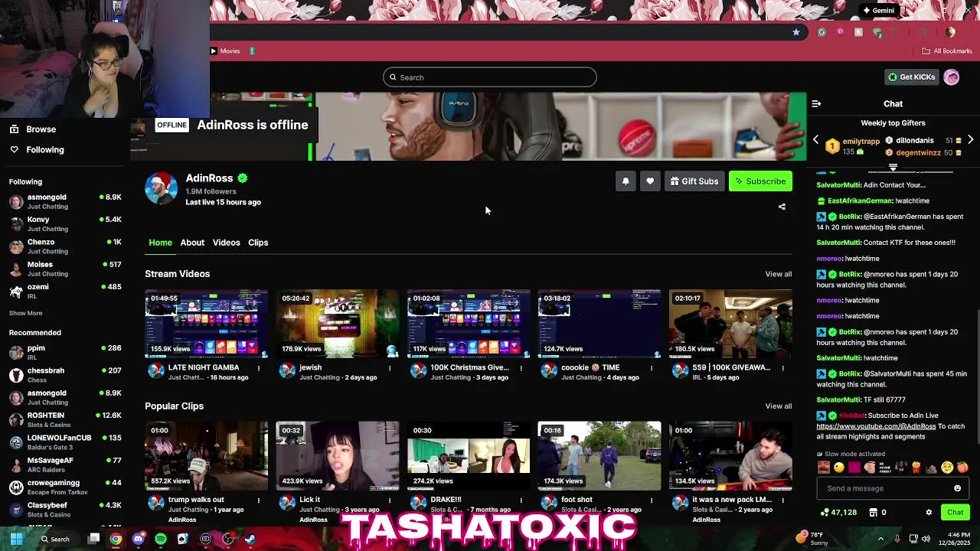The width and height of the screenshot is (980, 551).
Task: Open Steam from the taskbar
Action: click(250, 539)
